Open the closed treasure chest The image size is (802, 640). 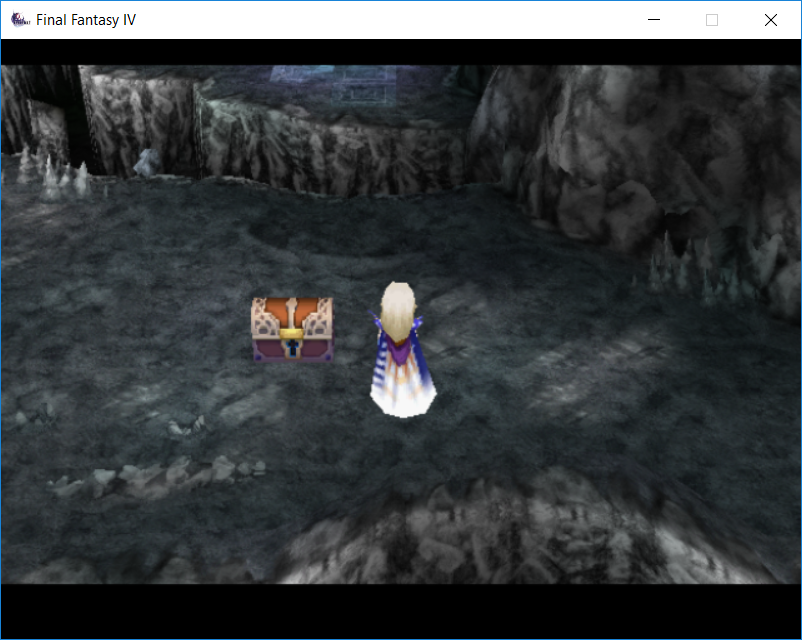(292, 329)
